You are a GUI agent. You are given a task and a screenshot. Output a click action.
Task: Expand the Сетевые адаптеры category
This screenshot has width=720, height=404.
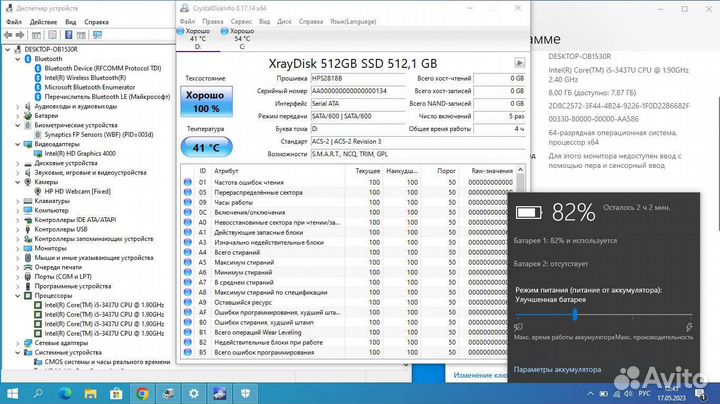[17, 343]
